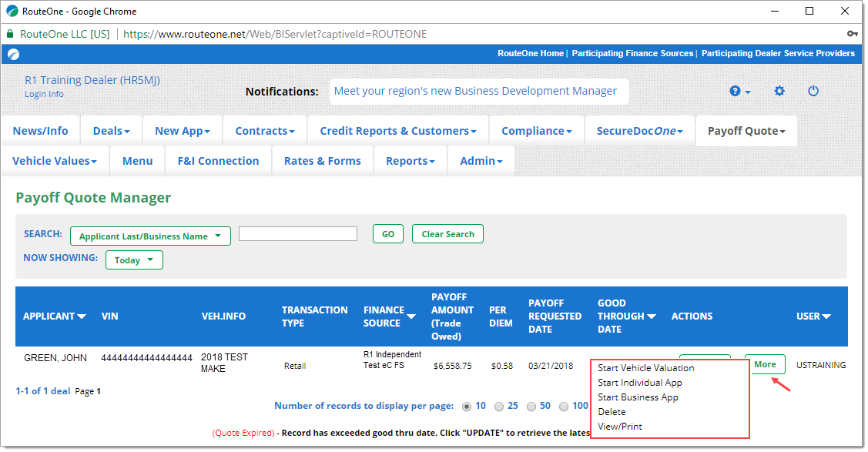Open the Rates & Forms tab
The width and height of the screenshot is (868, 452).
pyautogui.click(x=322, y=161)
